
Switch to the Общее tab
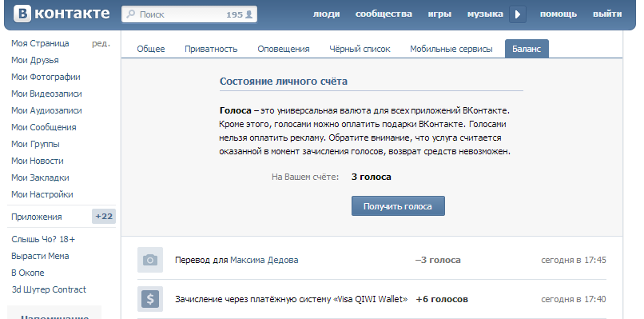151,49
